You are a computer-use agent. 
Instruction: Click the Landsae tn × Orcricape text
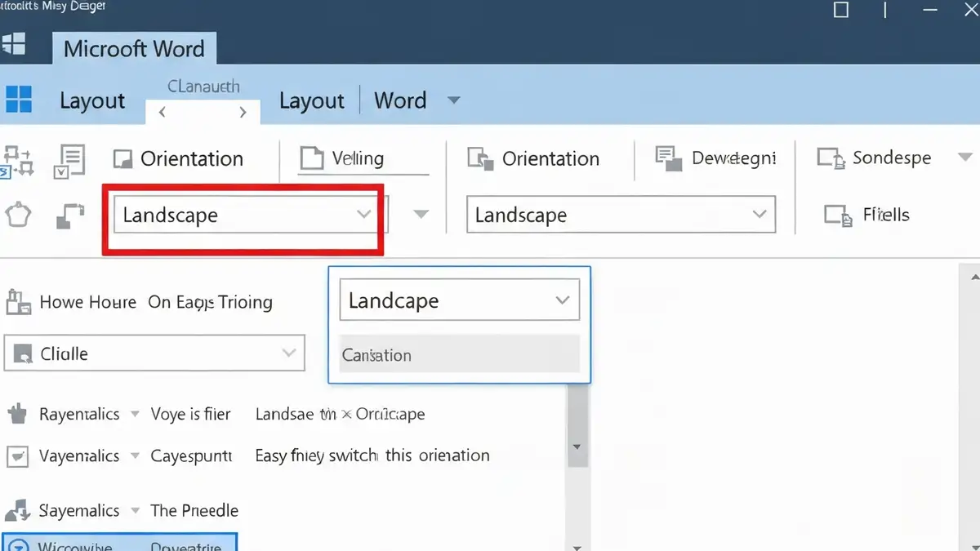click(x=340, y=414)
